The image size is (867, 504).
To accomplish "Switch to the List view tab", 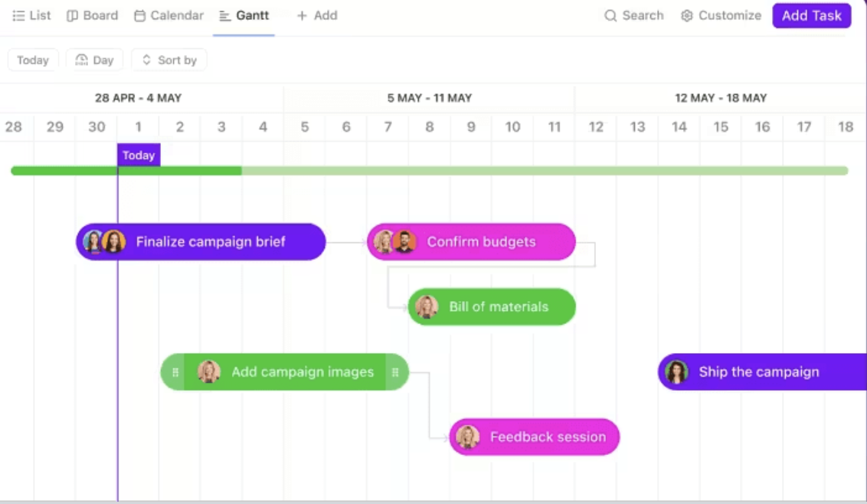I will [x=32, y=15].
